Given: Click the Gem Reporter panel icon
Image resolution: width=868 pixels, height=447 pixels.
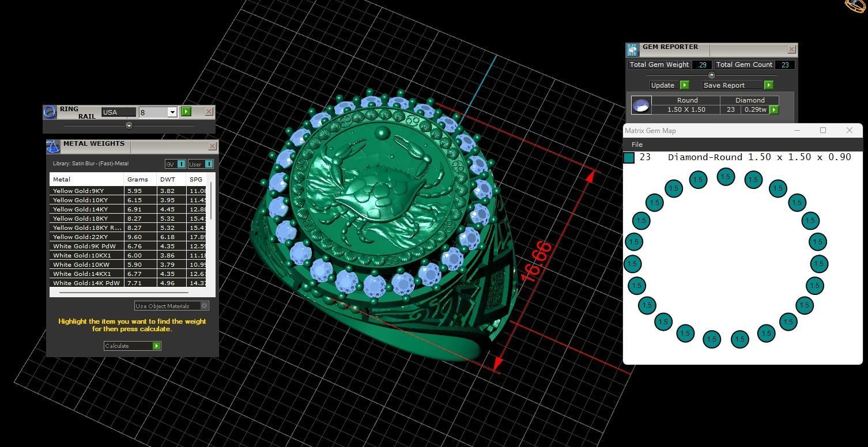Looking at the screenshot, I should (x=633, y=50).
